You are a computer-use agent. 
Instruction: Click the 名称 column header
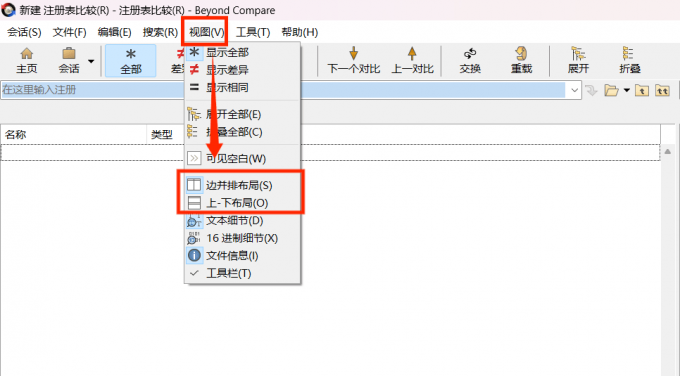(x=73, y=134)
